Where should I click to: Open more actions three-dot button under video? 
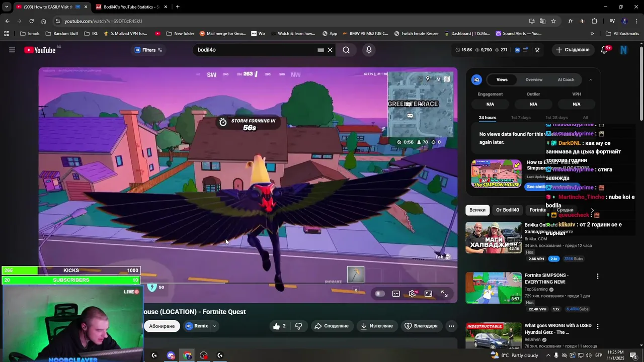451,326
